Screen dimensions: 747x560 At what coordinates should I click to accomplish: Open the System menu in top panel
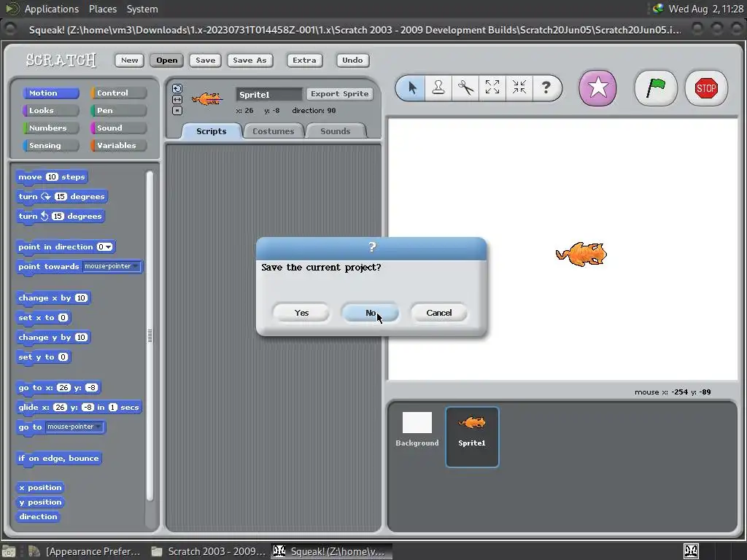[142, 9]
